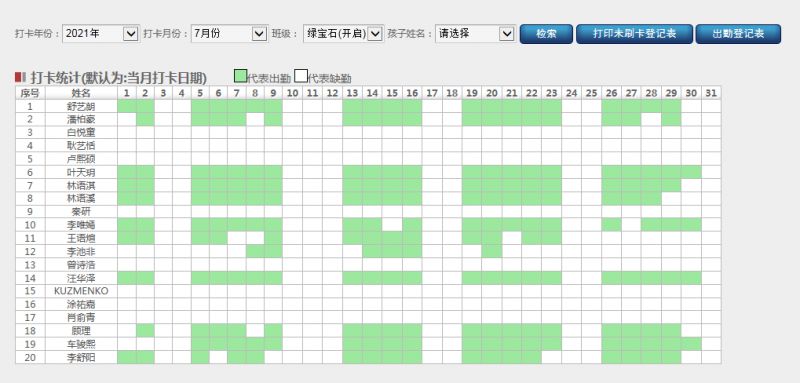Select the day 13 column header

pos(352,93)
